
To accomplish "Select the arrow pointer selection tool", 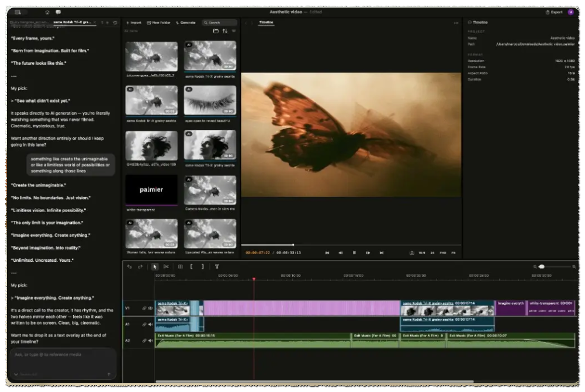I will pos(155,266).
